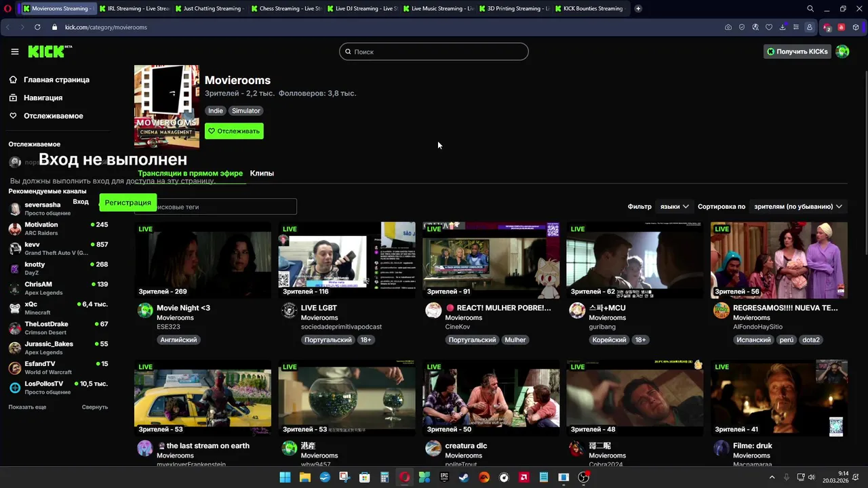Click the green KICK logo

pyautogui.click(x=50, y=52)
